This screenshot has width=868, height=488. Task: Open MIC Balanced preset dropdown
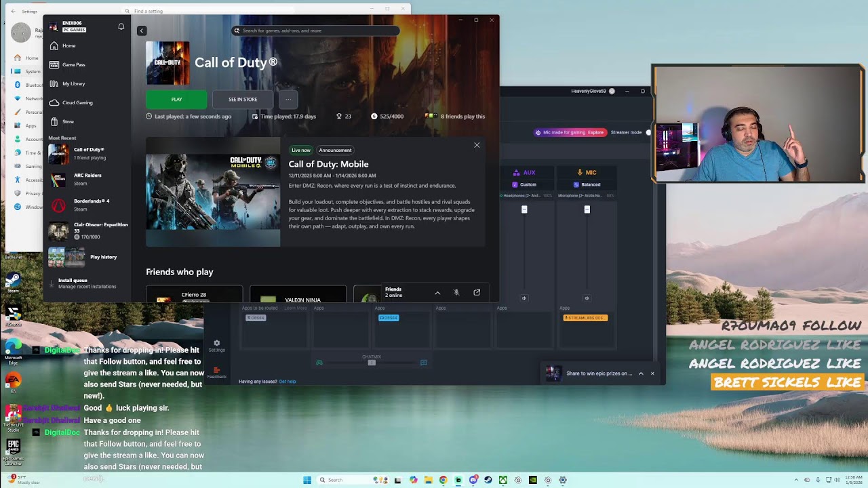pos(587,184)
